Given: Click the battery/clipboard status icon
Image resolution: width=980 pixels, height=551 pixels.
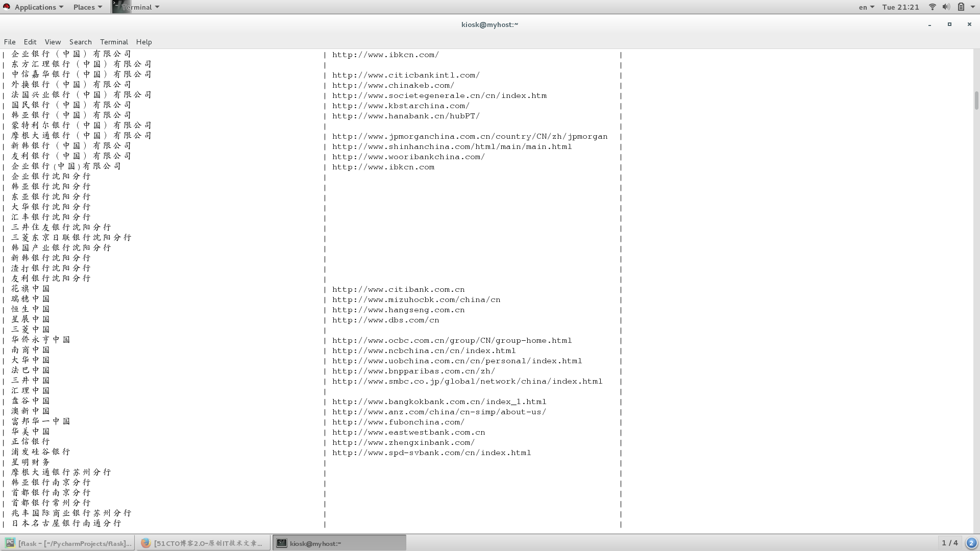Looking at the screenshot, I should point(961,7).
